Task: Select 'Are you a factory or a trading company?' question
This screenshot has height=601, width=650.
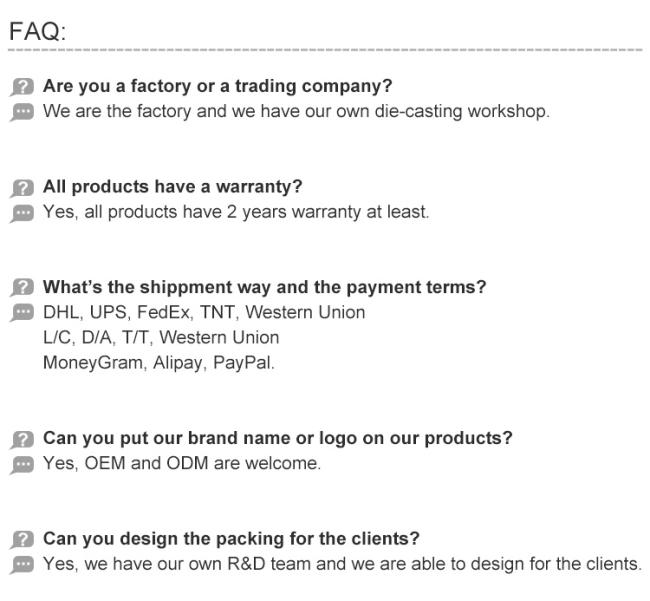Action: [x=218, y=86]
